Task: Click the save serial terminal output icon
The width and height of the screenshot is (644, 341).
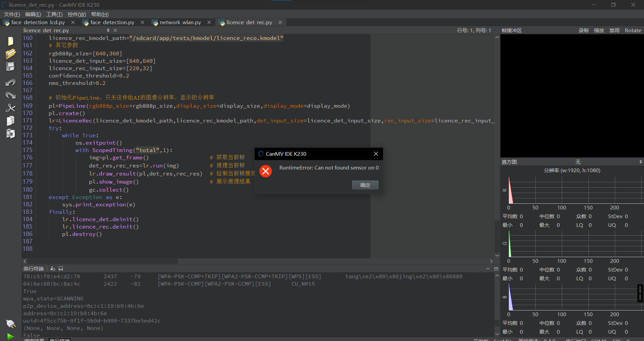Action: pos(61,269)
